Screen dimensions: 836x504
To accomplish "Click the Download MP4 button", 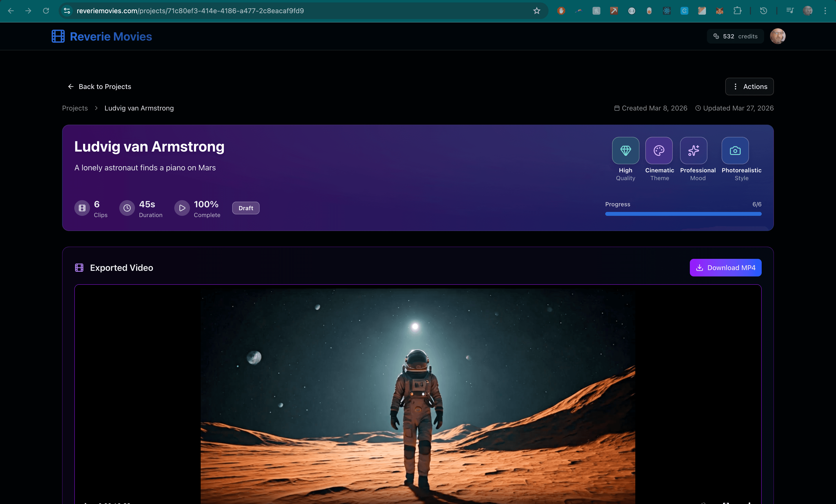I will pos(726,268).
